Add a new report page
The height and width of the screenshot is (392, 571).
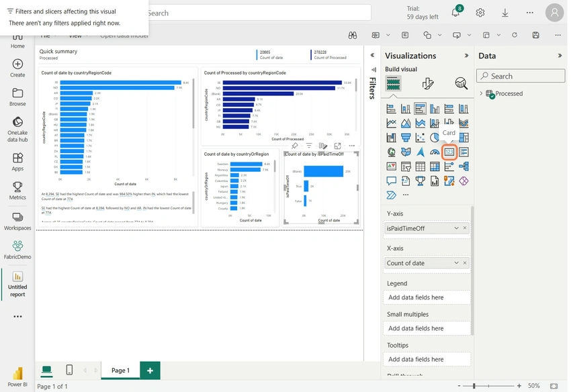pyautogui.click(x=150, y=371)
